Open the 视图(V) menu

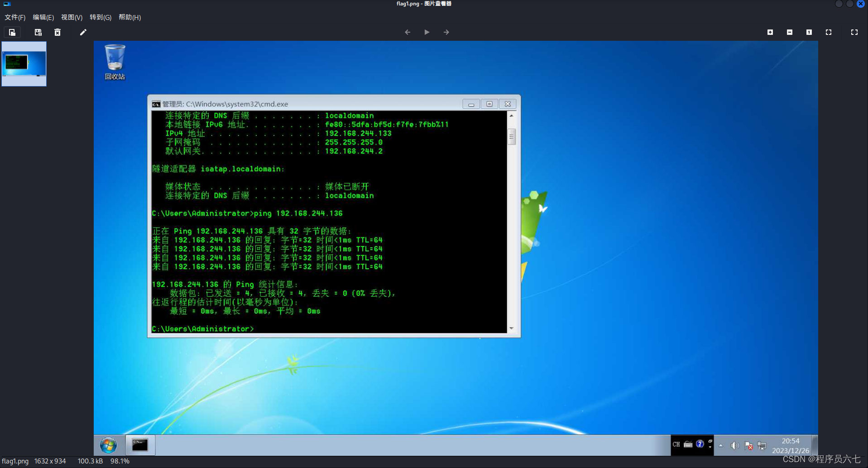(x=72, y=17)
